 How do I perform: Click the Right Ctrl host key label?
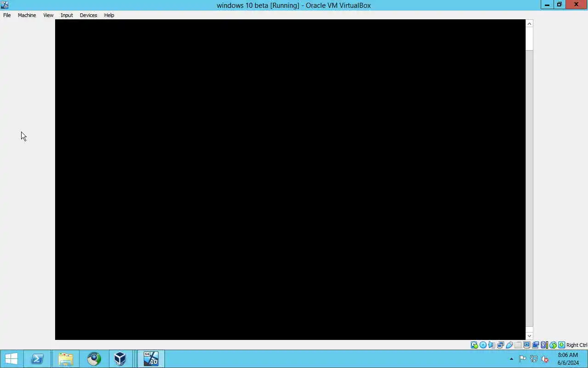(577, 345)
